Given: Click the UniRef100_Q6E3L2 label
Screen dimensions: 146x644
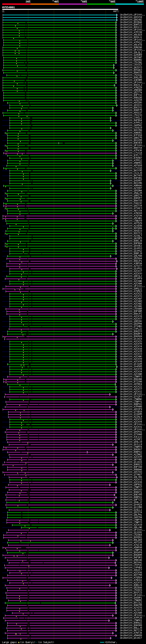Looking at the screenshot, I should pyautogui.click(x=131, y=276).
